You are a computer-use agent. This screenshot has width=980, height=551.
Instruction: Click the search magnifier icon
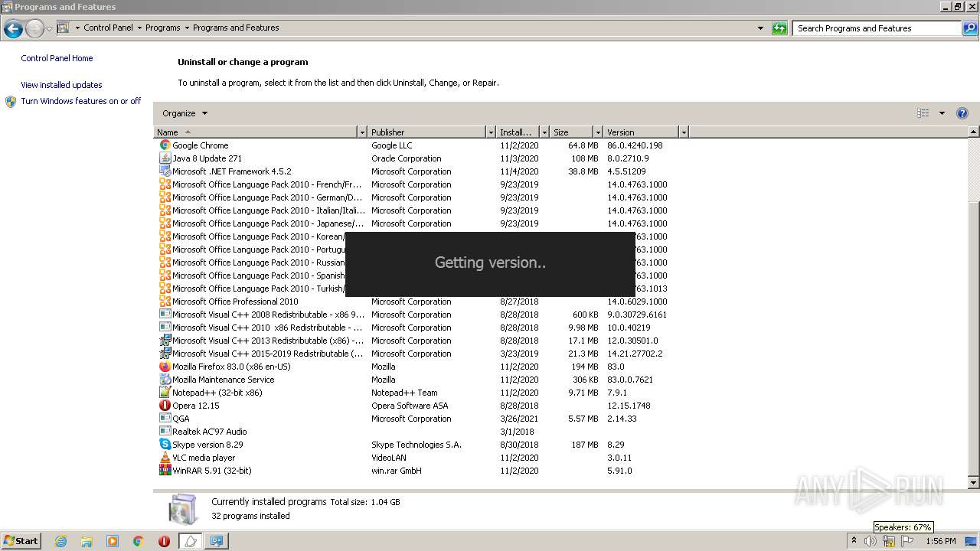click(970, 28)
